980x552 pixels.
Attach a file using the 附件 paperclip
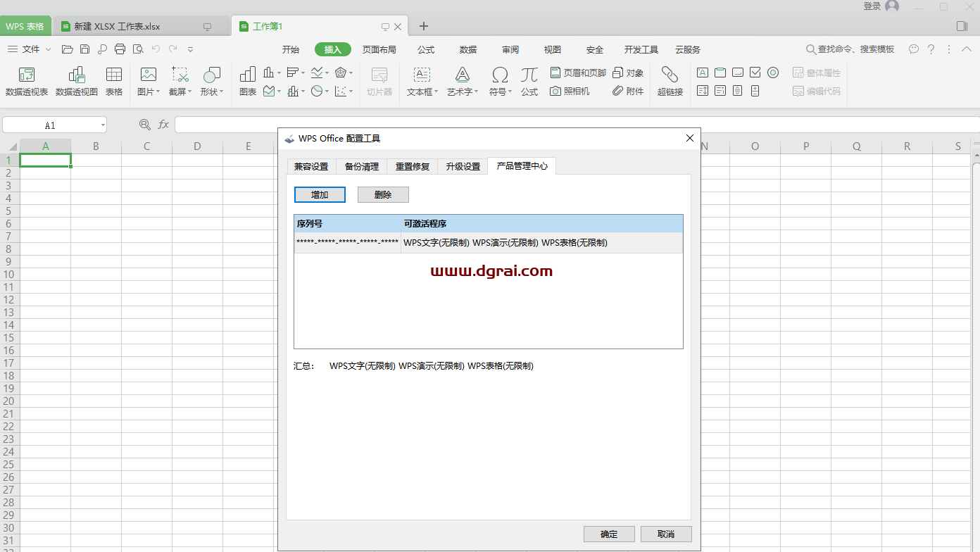627,91
